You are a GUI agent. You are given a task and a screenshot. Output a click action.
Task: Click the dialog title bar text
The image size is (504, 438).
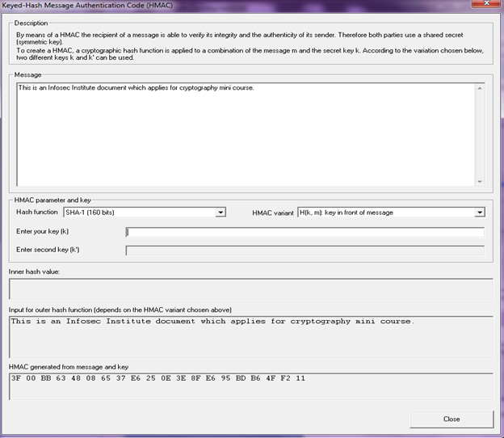pos(81,5)
